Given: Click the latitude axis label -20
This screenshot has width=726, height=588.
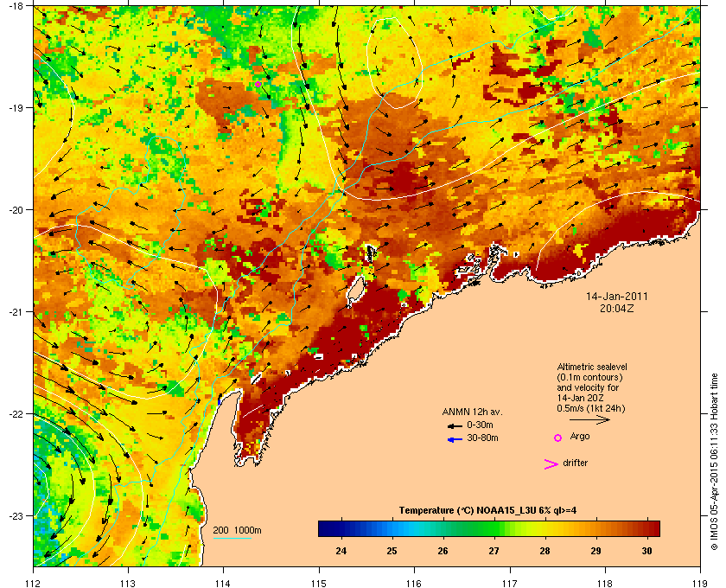Looking at the screenshot, I should coord(16,210).
